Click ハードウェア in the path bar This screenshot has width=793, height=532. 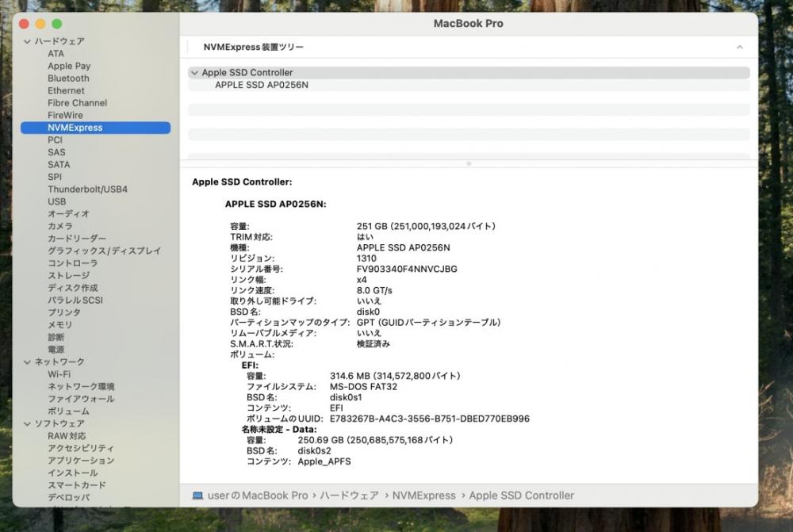(x=349, y=496)
